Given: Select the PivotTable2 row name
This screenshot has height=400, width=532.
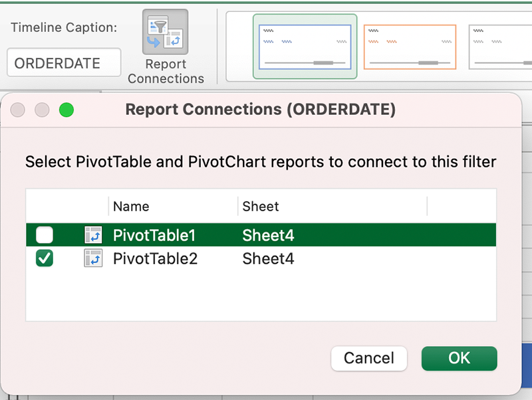Looking at the screenshot, I should click(155, 258).
